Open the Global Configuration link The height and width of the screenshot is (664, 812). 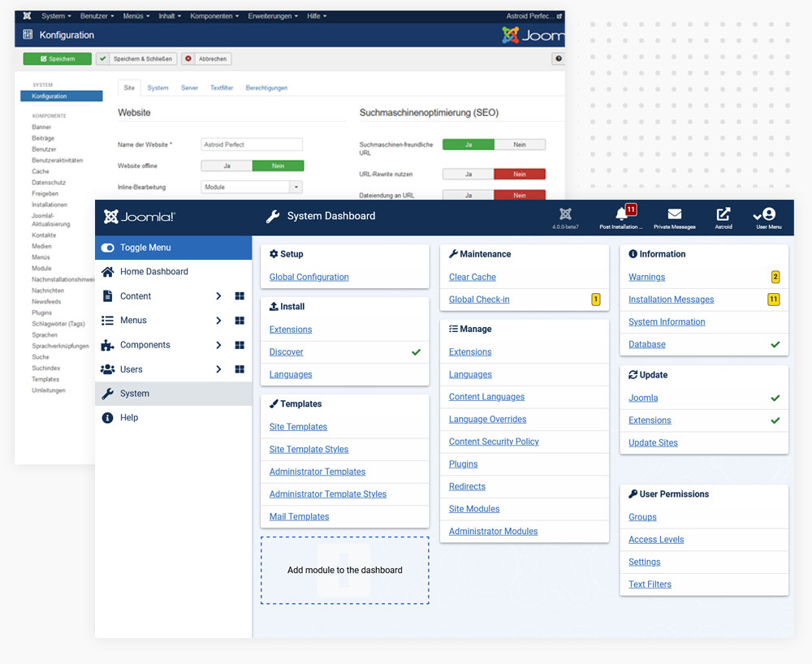308,277
